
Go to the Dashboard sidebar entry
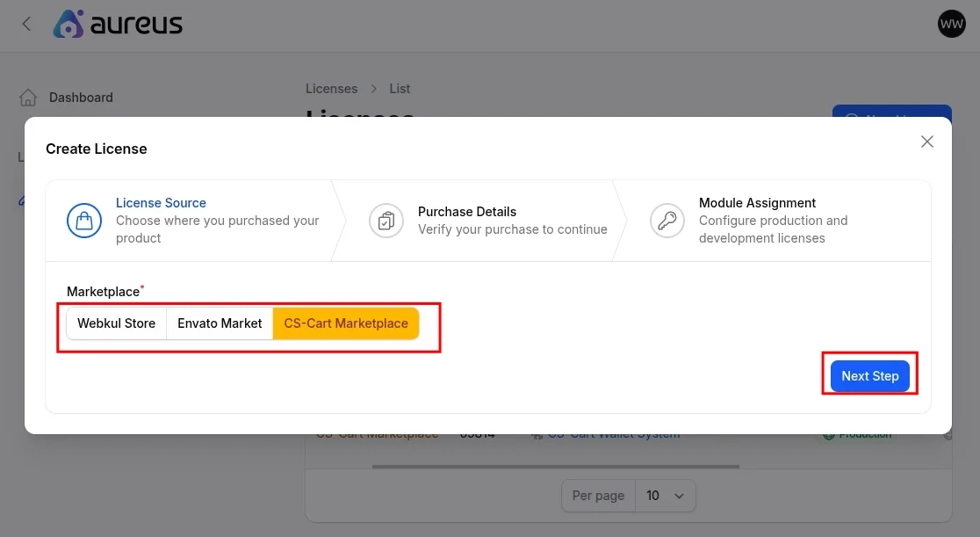click(x=81, y=97)
